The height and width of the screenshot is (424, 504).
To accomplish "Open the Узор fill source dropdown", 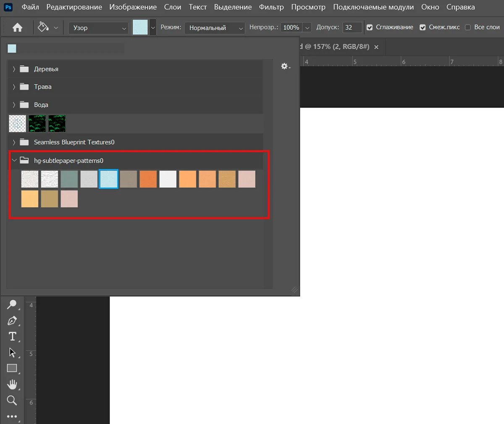I will 98,28.
